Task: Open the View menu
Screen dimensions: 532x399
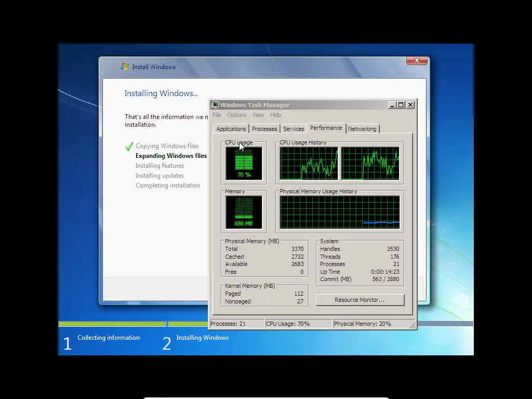Action: [x=258, y=115]
